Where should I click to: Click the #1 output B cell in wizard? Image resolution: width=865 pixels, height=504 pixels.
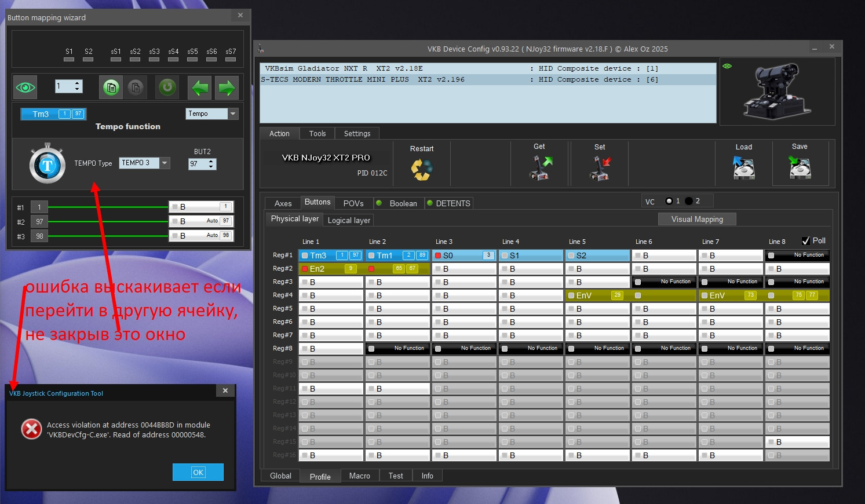(x=201, y=207)
